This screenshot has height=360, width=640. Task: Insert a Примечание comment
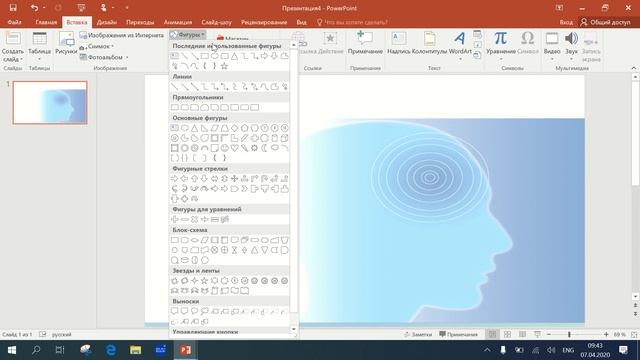click(x=365, y=42)
